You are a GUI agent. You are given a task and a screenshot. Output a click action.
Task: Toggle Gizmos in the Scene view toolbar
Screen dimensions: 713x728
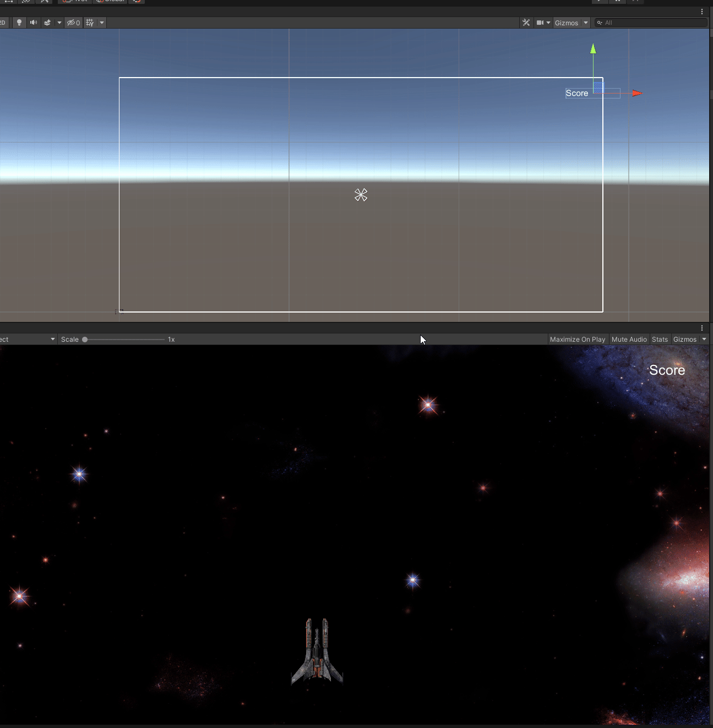point(567,23)
